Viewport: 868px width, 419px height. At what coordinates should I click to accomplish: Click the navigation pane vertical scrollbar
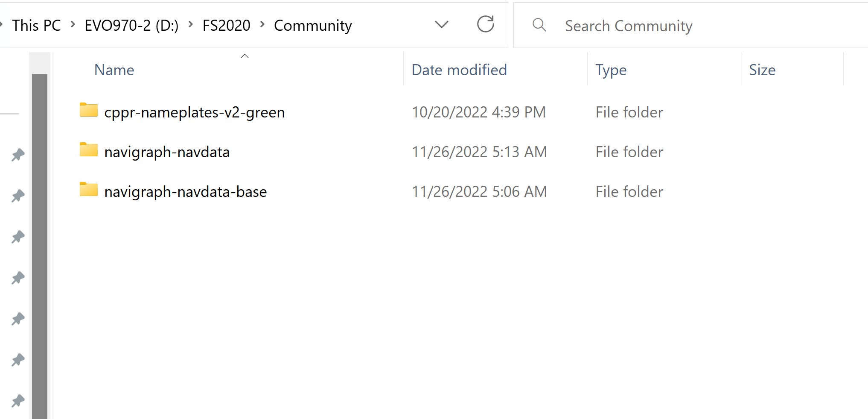pyautogui.click(x=40, y=243)
